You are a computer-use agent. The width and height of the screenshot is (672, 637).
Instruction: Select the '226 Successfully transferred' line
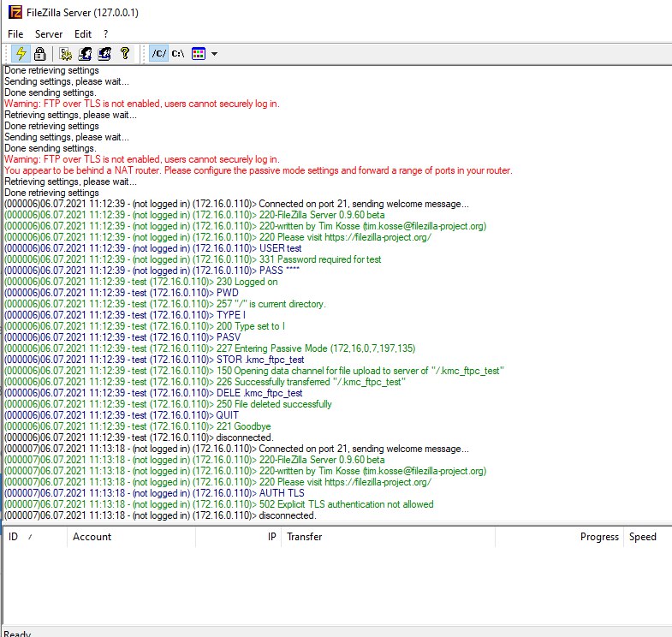click(205, 382)
